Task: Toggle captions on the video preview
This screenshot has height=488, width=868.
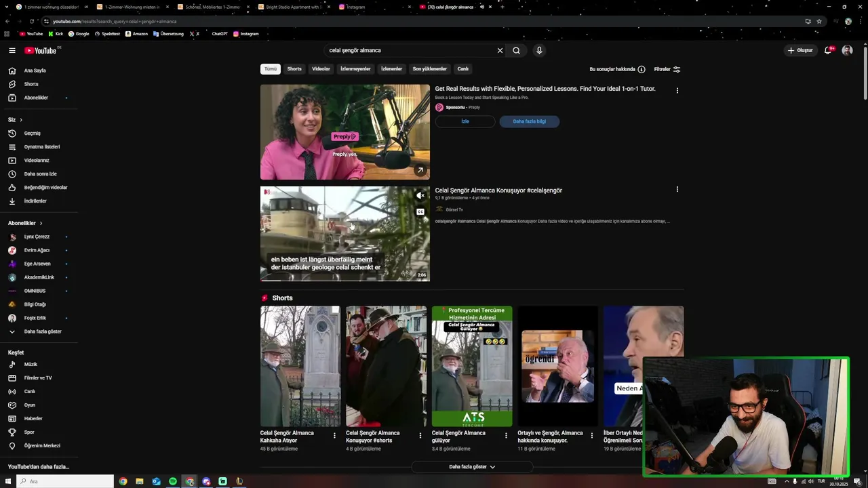Action: 420,211
